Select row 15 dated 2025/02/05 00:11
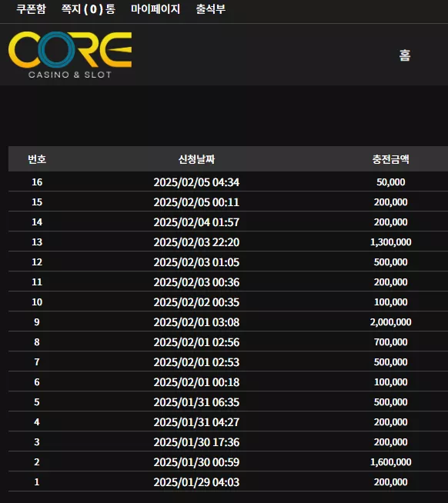This screenshot has height=503, width=448. point(228,202)
